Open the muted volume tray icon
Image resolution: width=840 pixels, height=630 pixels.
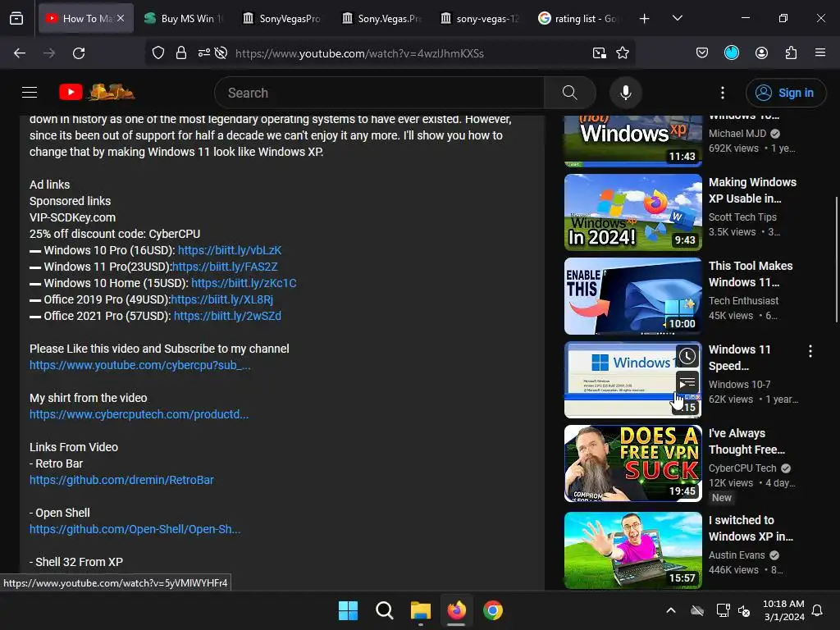(x=744, y=610)
